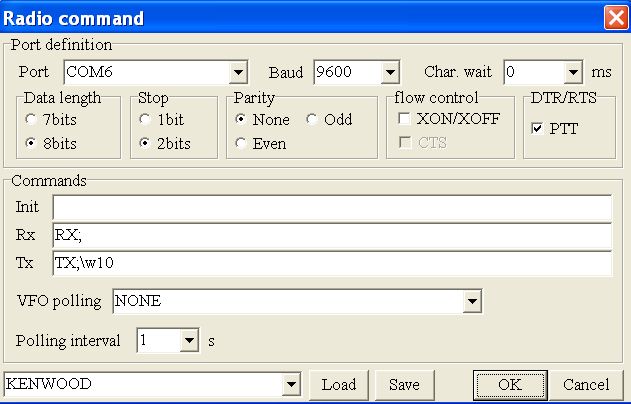Click the Rx command field
The image size is (631, 404).
click(331, 235)
